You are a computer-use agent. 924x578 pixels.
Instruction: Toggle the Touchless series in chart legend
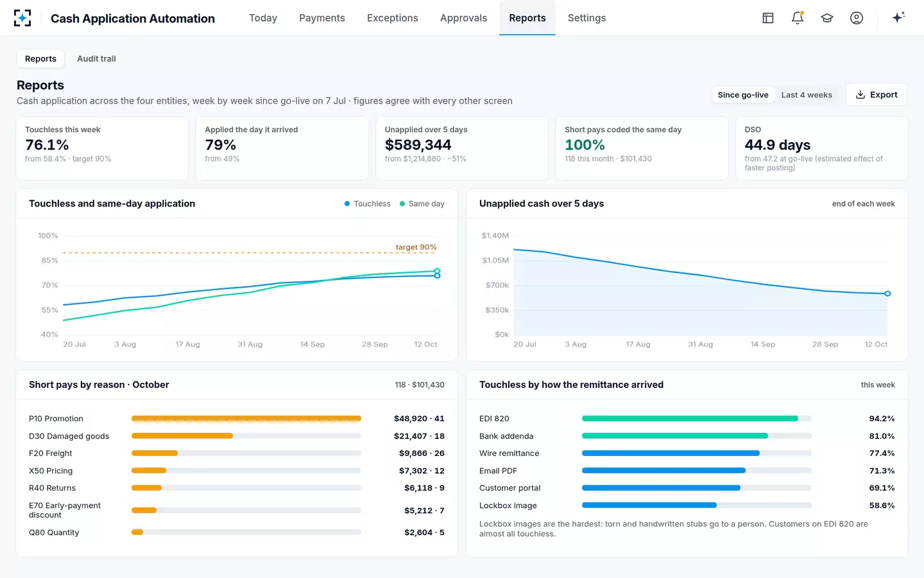point(368,204)
